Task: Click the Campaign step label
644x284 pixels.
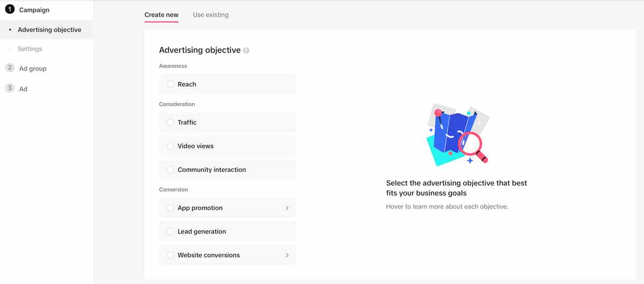Action: (34, 10)
